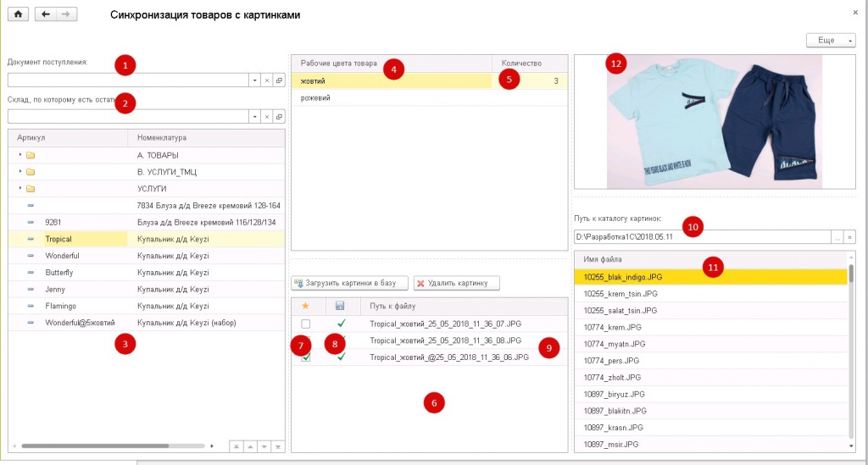Click the folder icon of А. ТОВАРЫ
Screen dimensions: 868x465
[31, 155]
